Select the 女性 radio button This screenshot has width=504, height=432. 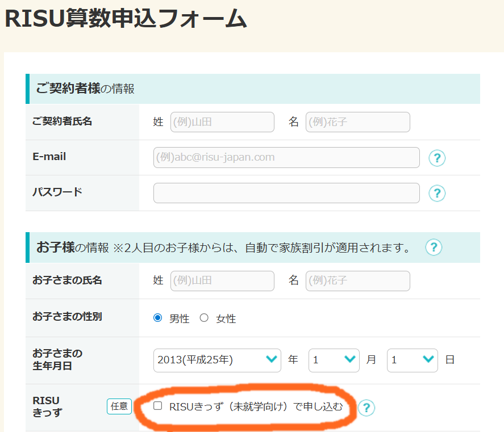pyautogui.click(x=204, y=318)
